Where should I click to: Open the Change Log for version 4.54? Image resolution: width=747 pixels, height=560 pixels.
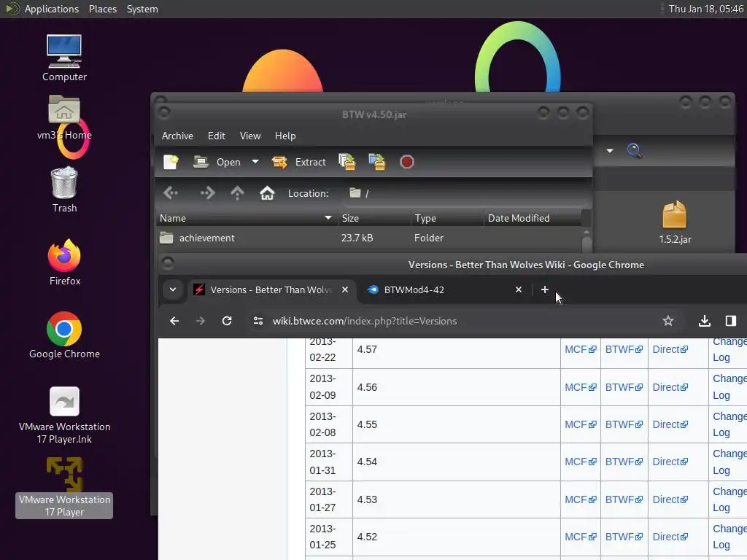729,462
